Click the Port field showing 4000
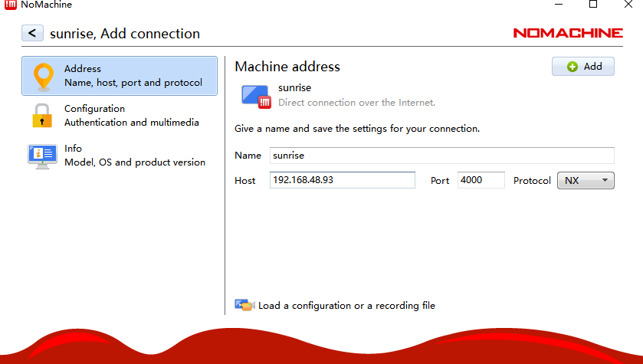This screenshot has width=643, height=364. point(481,180)
